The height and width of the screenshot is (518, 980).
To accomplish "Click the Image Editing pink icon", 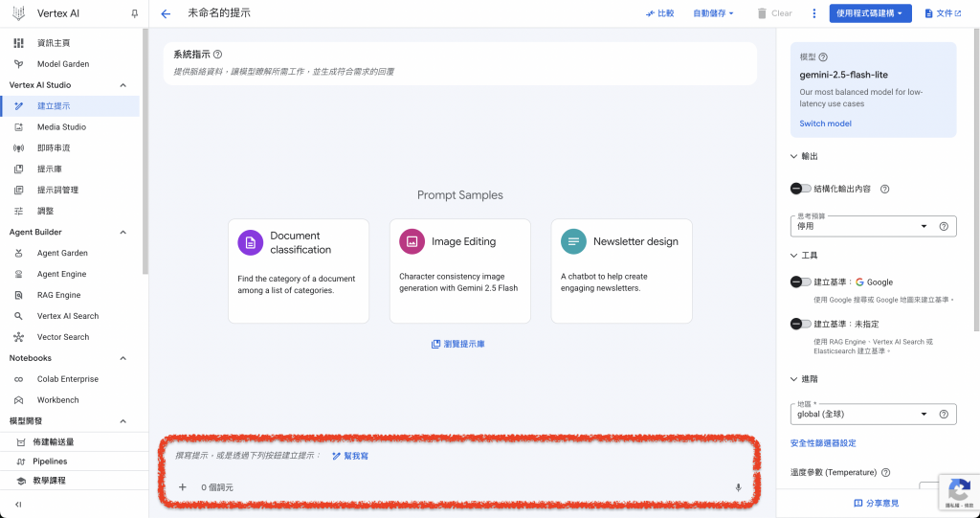I will click(x=412, y=241).
